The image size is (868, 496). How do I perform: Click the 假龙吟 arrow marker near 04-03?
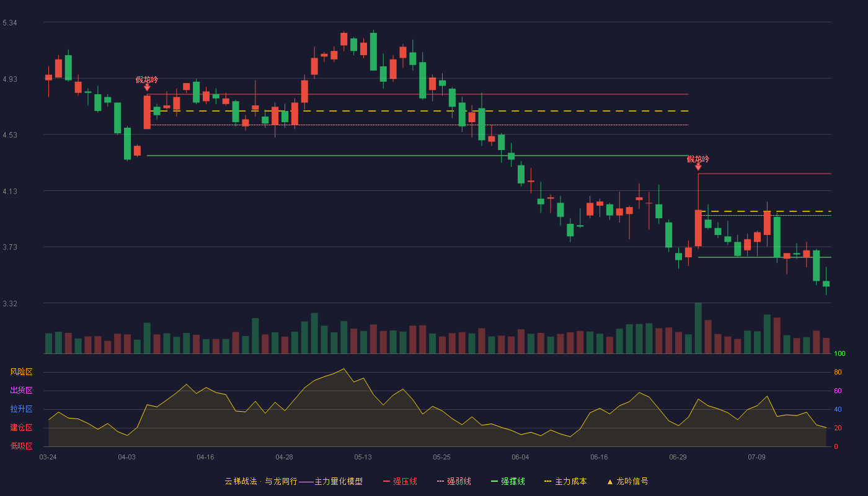(147, 88)
